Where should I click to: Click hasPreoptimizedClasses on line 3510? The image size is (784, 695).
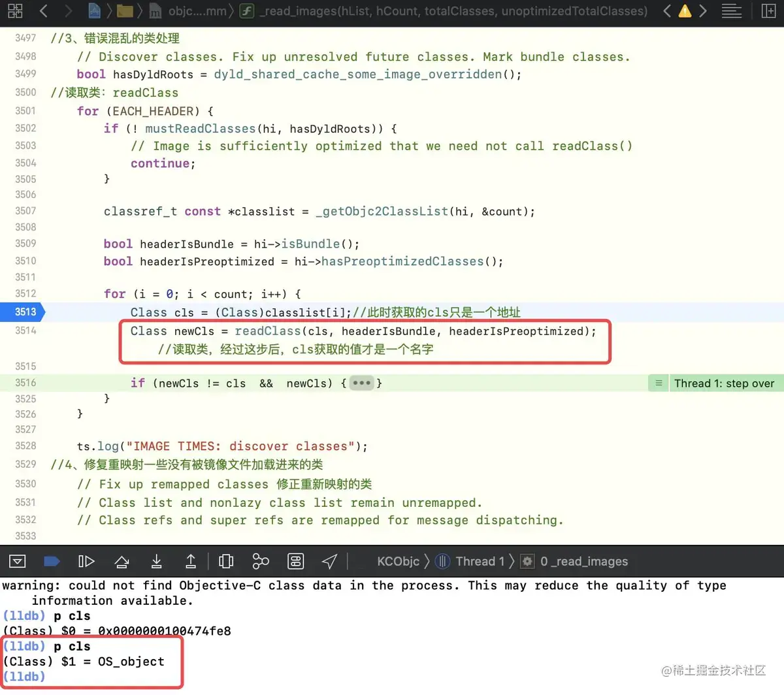click(x=402, y=261)
